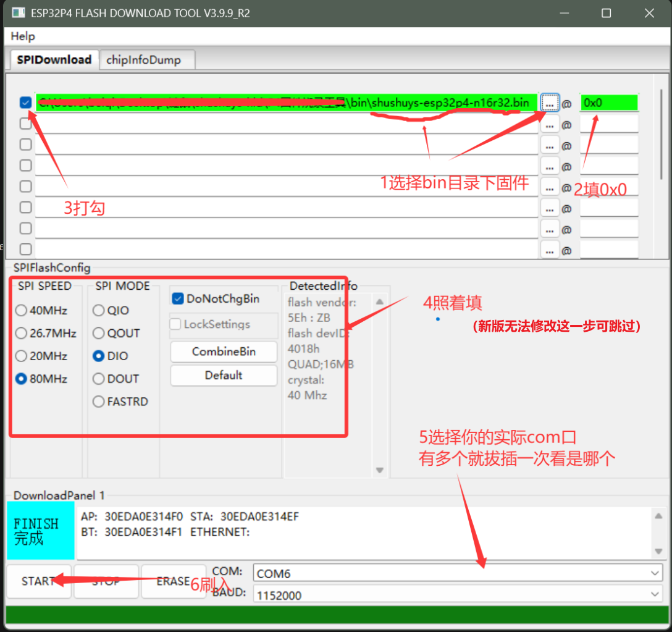Click the file list vertical scrollbar
Viewport: 672px width, 632px height.
661,134
